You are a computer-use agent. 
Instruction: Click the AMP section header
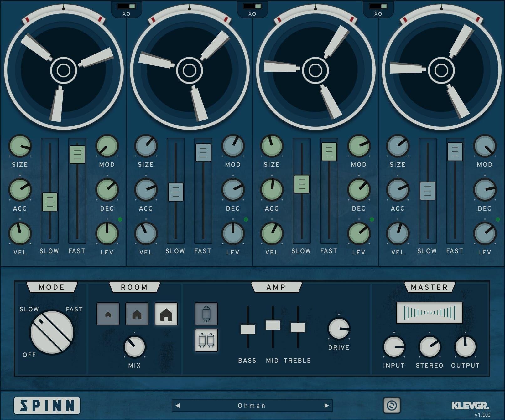pos(276,287)
